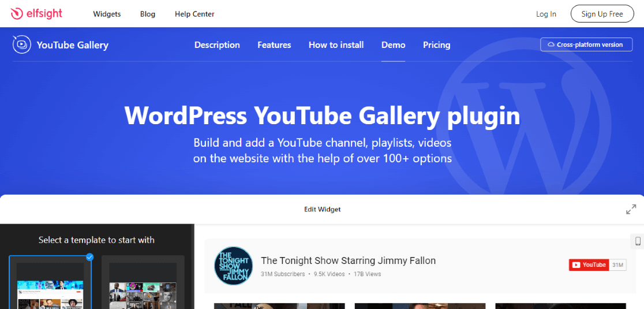Image resolution: width=644 pixels, height=309 pixels.
Task: Click '17B Views' text
Action: [367, 274]
